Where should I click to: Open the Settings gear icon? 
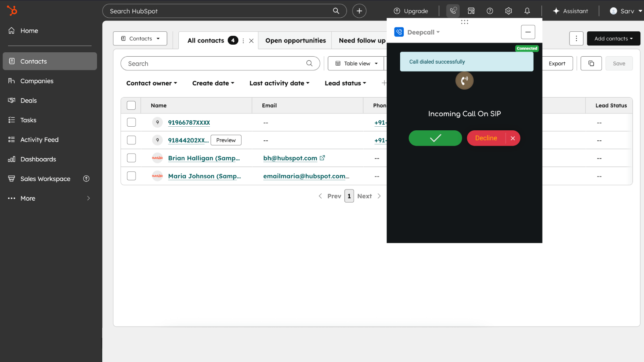pyautogui.click(x=509, y=11)
